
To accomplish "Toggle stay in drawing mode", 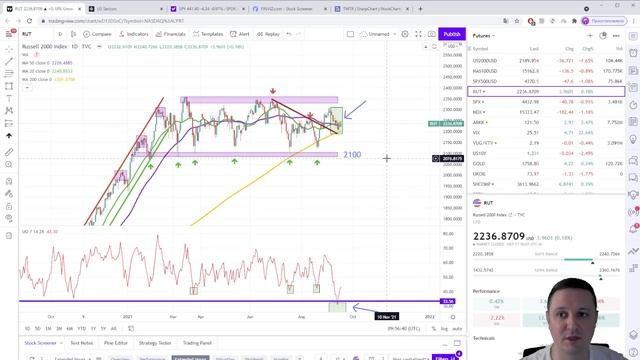I will pos(9,193).
